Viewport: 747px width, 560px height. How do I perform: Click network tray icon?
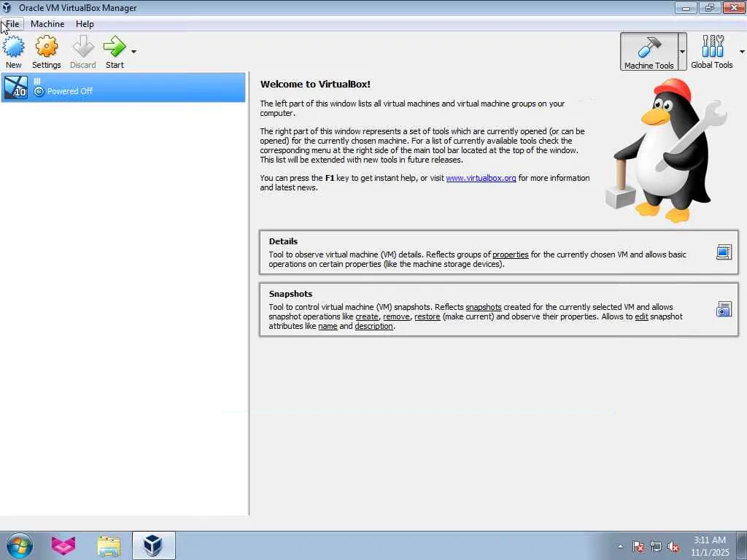[x=656, y=547]
